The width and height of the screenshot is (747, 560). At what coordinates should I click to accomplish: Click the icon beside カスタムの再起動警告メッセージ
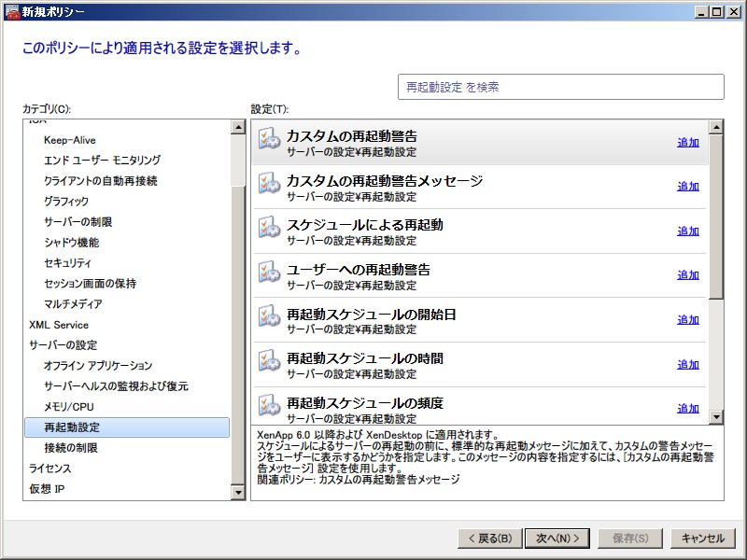(x=269, y=185)
